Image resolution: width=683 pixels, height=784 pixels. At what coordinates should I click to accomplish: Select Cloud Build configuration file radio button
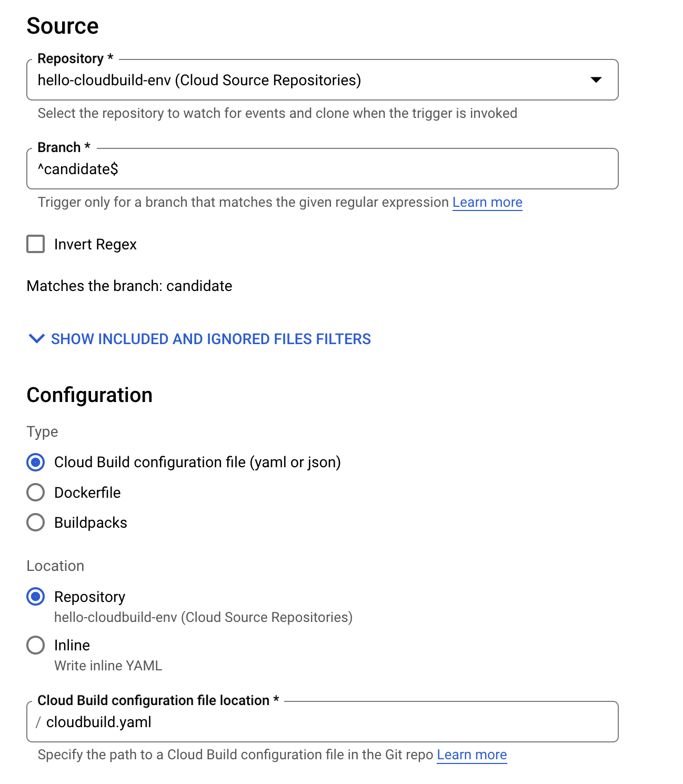coord(36,462)
